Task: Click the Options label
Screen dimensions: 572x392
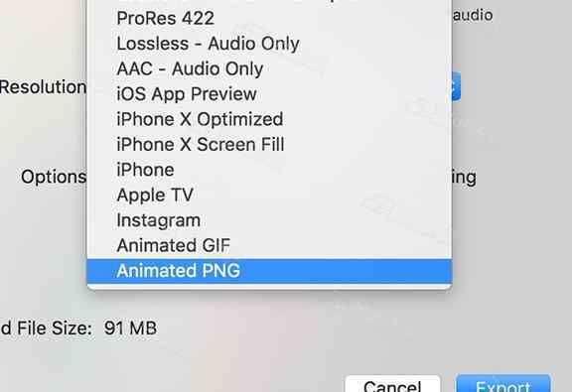Action: 54,177
